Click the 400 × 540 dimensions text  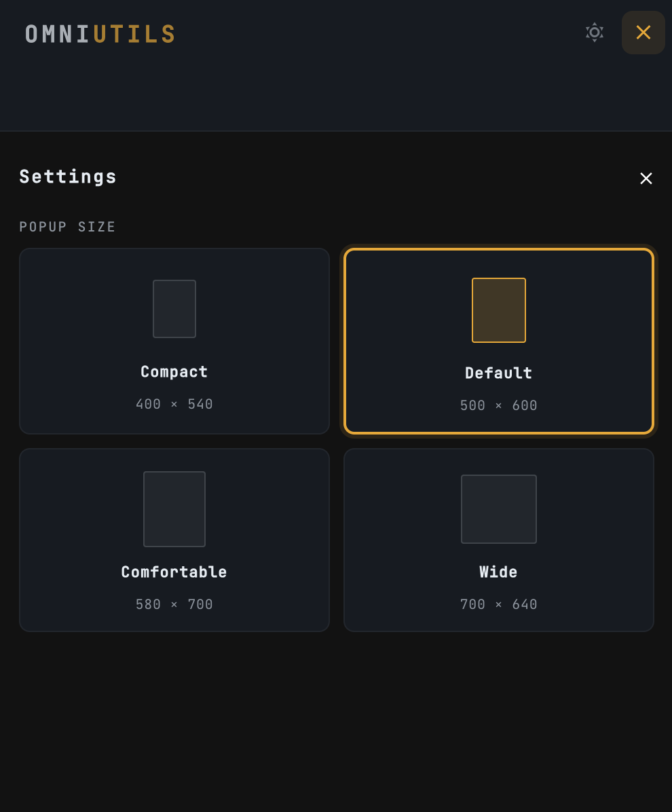(174, 404)
